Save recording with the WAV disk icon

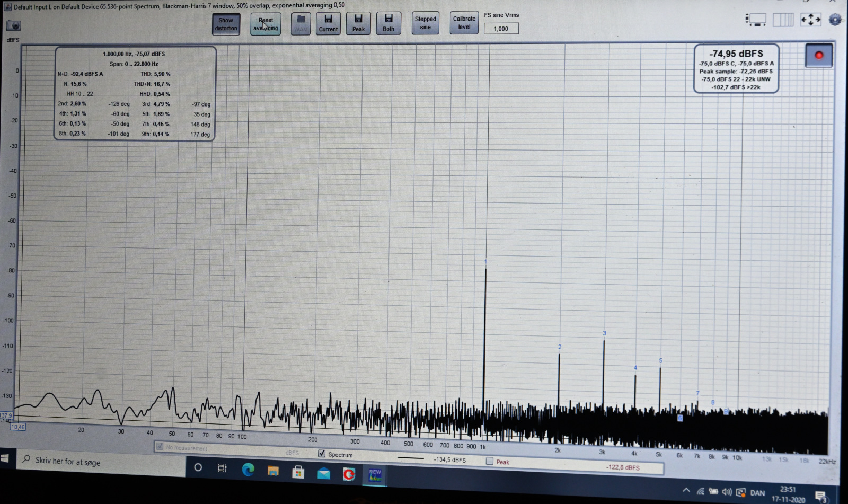pyautogui.click(x=301, y=24)
